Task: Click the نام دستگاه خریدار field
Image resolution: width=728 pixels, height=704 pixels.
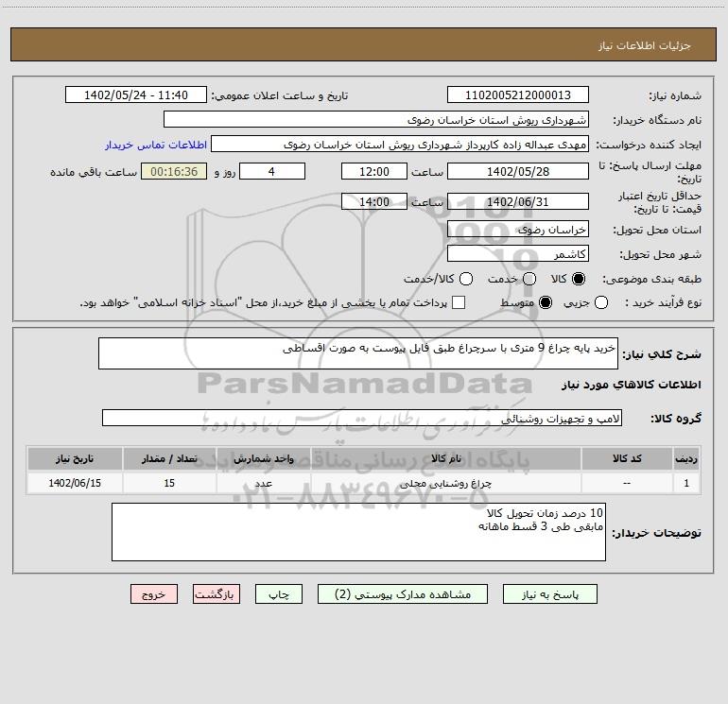Action: click(x=376, y=120)
